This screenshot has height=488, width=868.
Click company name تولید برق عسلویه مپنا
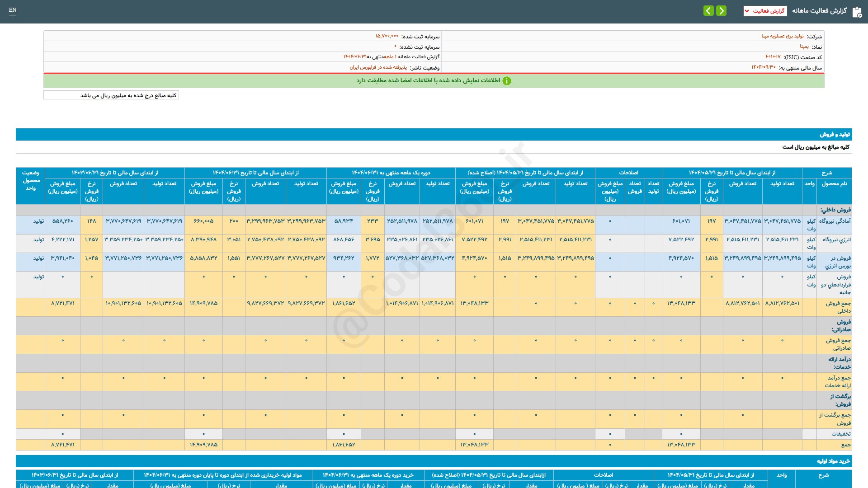pos(782,36)
